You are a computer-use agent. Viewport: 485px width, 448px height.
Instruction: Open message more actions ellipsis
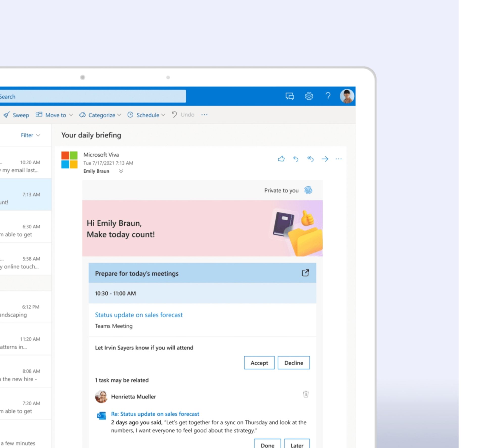[338, 159]
